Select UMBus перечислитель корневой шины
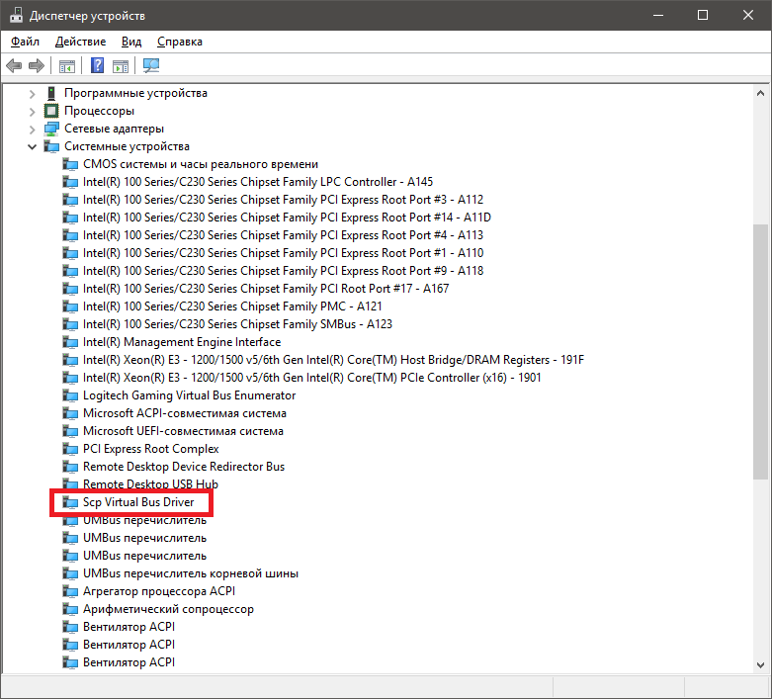 click(x=191, y=573)
